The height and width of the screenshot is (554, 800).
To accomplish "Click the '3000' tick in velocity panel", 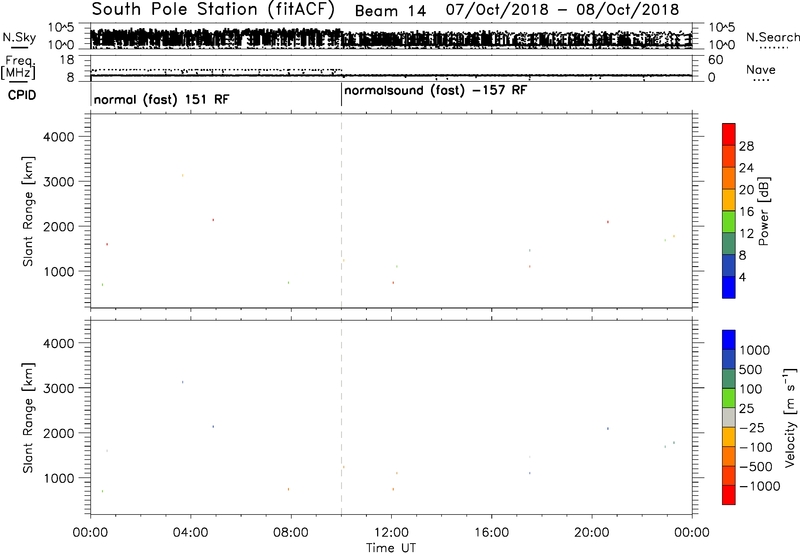I will tap(58, 388).
